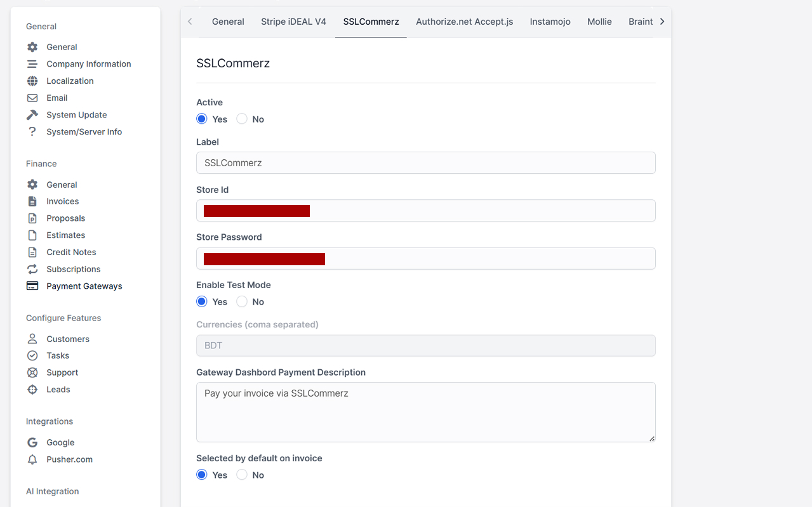This screenshot has width=812, height=507.
Task: Go to Company Information settings
Action: (x=88, y=64)
